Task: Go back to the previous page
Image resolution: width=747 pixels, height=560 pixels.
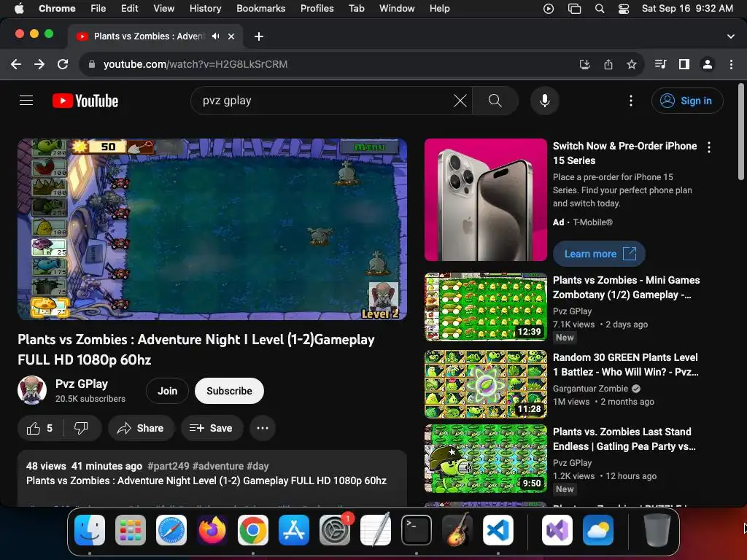Action: [16, 64]
